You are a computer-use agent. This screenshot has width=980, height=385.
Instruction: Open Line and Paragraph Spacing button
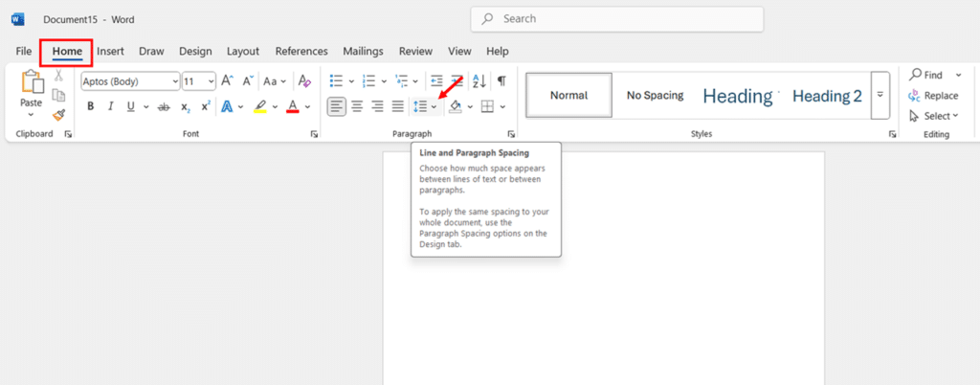coord(426,107)
